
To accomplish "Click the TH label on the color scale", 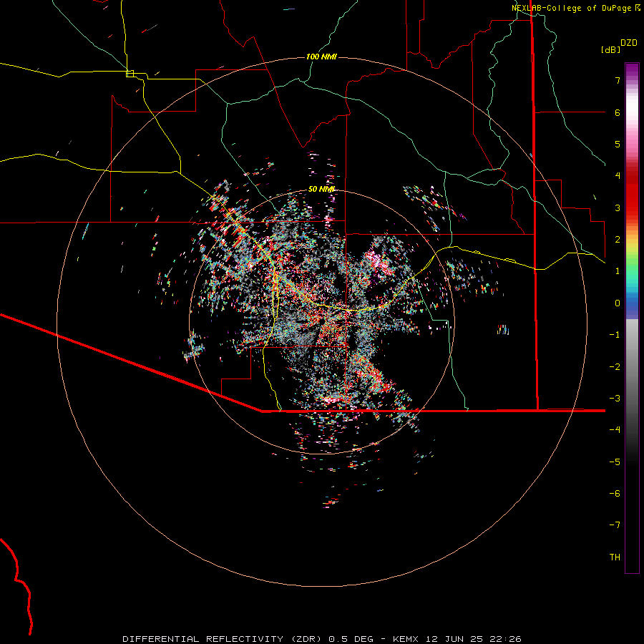I will 615,557.
